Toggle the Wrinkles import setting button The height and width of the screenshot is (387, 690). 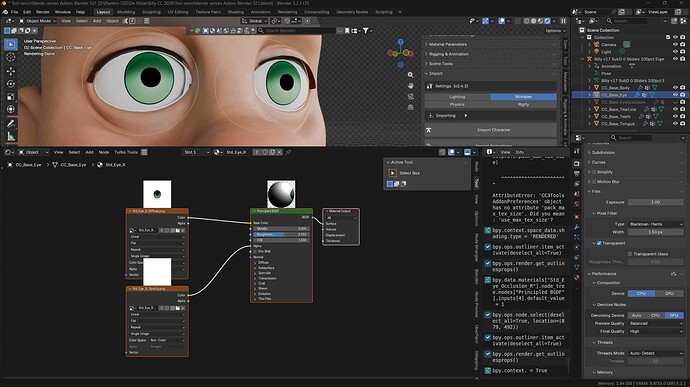point(523,97)
